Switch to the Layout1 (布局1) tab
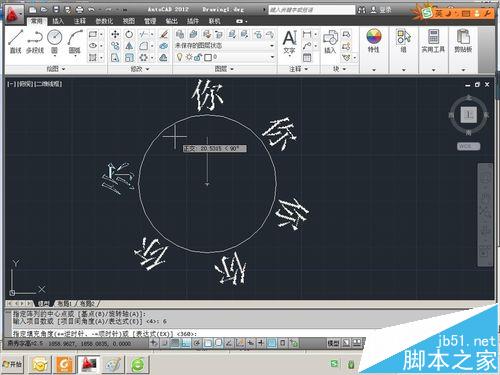This screenshot has height=375, width=500. point(65,303)
